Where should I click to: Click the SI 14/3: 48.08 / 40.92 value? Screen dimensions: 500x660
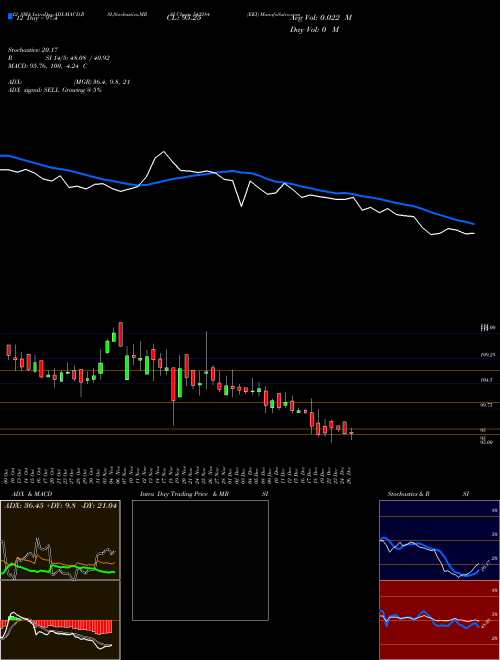click(78, 58)
